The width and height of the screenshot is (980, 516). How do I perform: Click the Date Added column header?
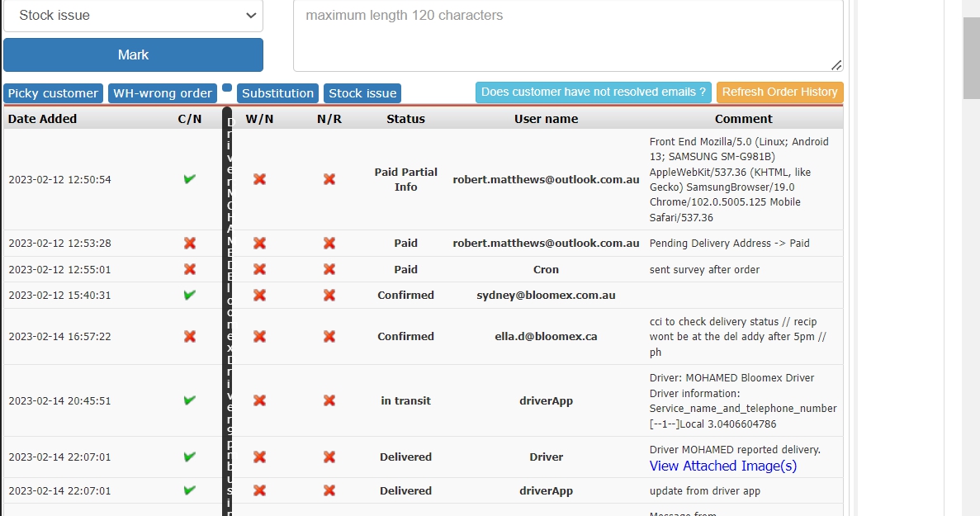(42, 119)
